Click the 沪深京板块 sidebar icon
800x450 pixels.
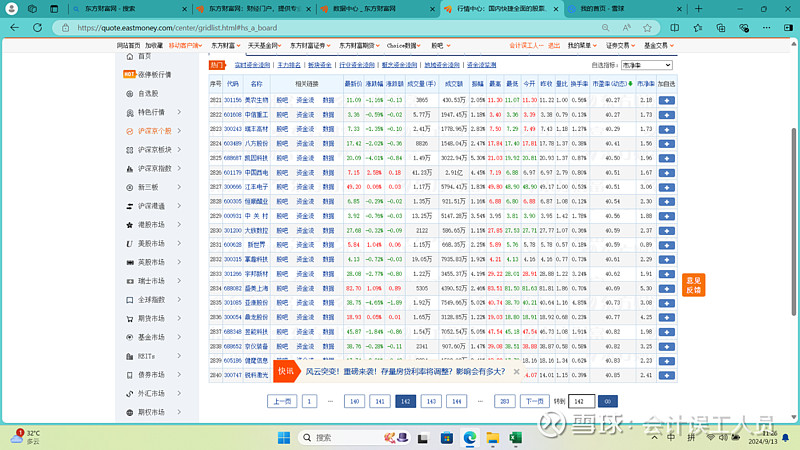tap(130, 150)
